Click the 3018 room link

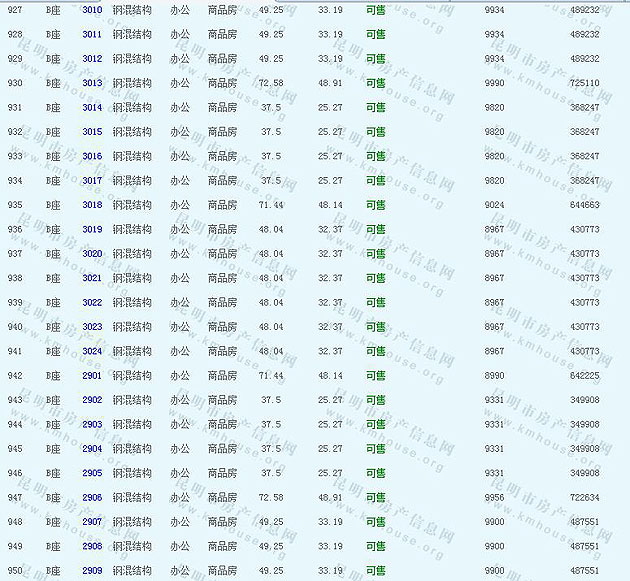pyautogui.click(x=92, y=205)
